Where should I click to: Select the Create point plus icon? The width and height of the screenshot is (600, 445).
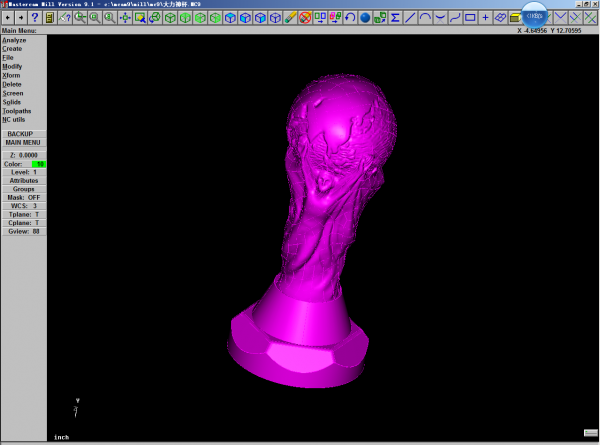pyautogui.click(x=485, y=18)
